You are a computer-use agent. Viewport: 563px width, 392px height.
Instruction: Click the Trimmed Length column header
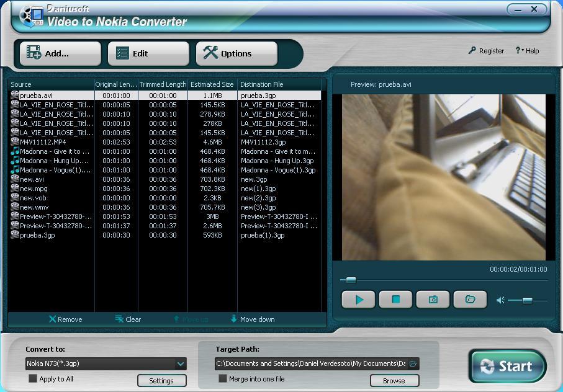163,84
